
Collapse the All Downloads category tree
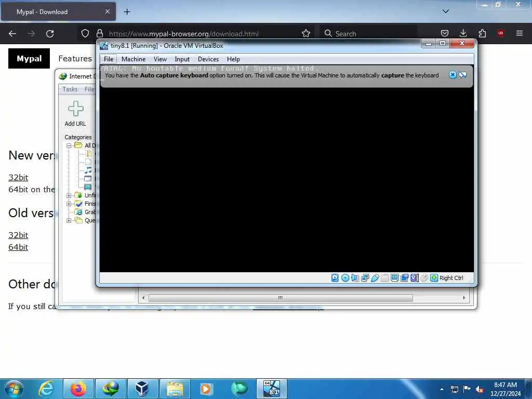(69, 145)
